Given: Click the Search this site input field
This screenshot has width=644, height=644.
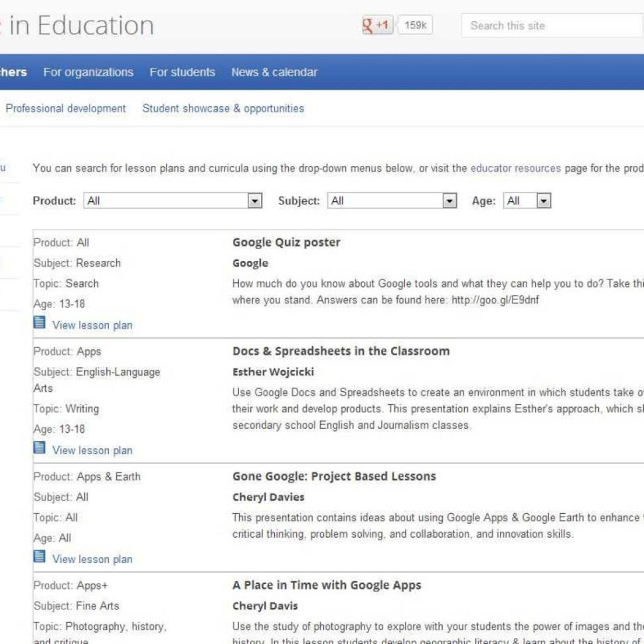Looking at the screenshot, I should point(550,26).
